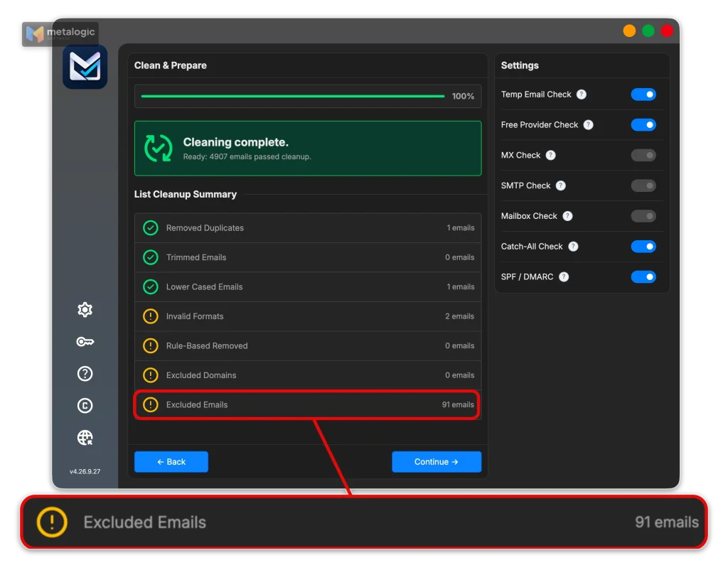Viewport: 728px width, 570px height.
Task: Click the Lower Cased Emails checkmark icon
Action: pyautogui.click(x=151, y=287)
